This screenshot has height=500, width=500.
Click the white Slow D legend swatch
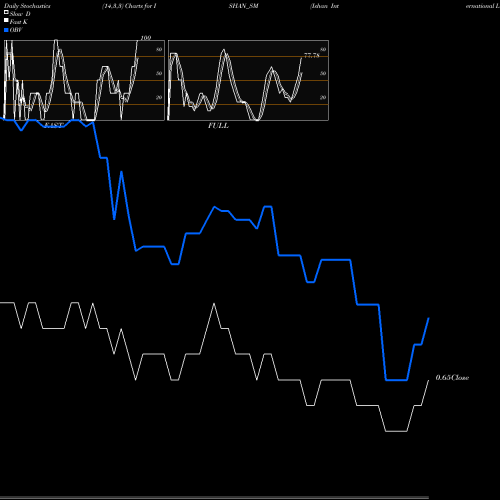pos(6,13)
